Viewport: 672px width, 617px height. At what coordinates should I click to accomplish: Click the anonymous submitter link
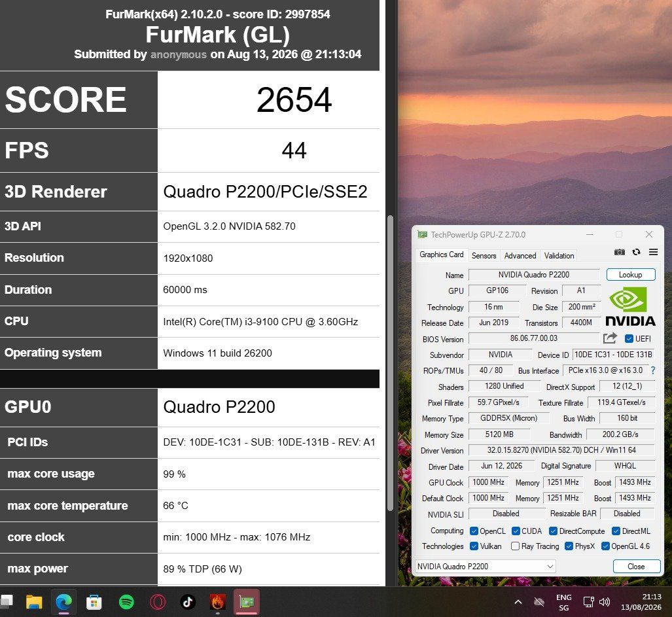pos(178,54)
